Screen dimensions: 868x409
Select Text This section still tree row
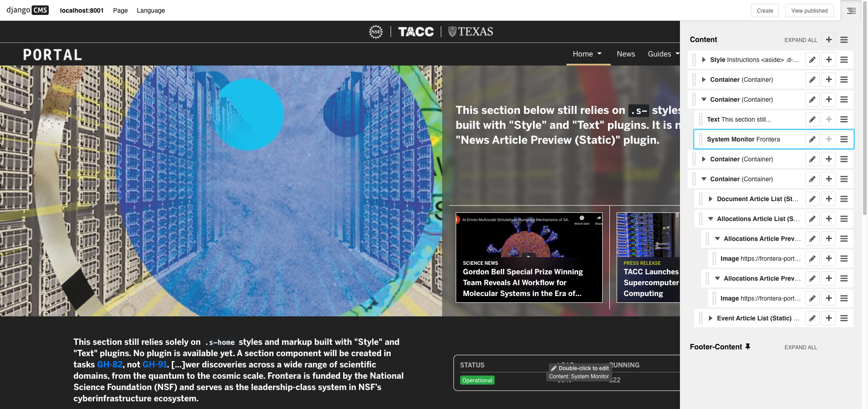[774, 119]
